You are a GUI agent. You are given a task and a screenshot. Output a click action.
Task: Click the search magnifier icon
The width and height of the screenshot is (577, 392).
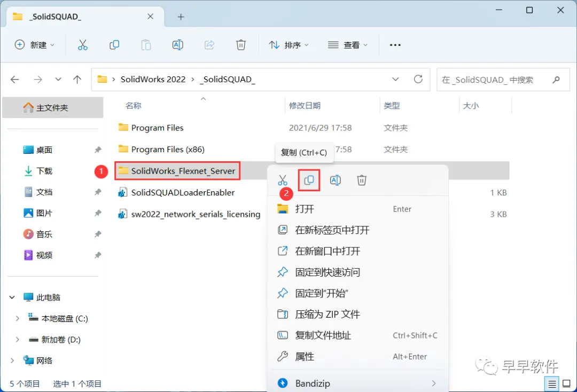pos(556,80)
